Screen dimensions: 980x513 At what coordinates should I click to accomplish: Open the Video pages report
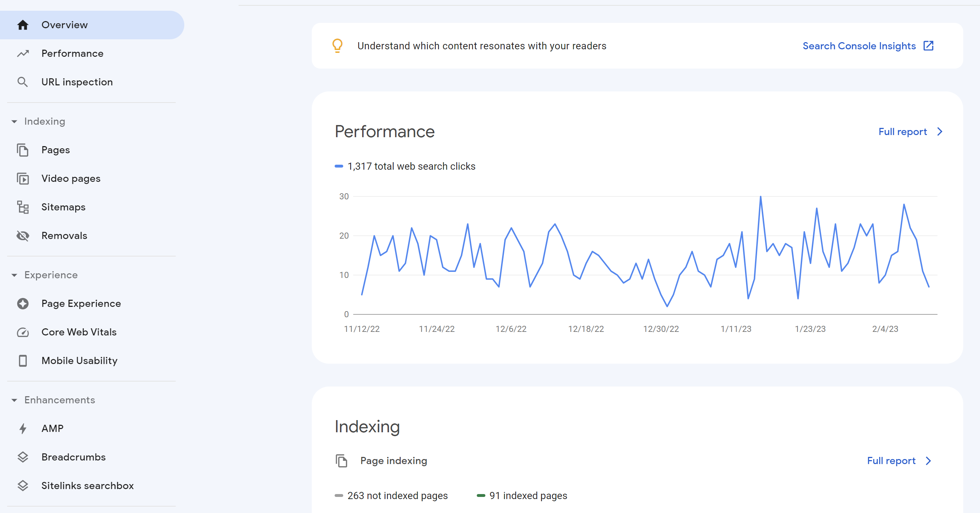tap(92, 179)
